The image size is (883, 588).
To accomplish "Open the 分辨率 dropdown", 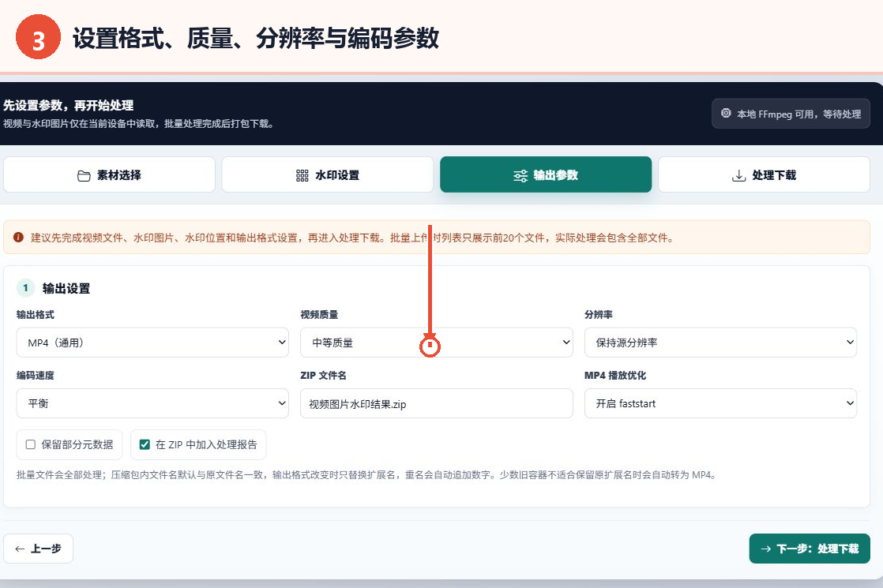I will pos(721,342).
